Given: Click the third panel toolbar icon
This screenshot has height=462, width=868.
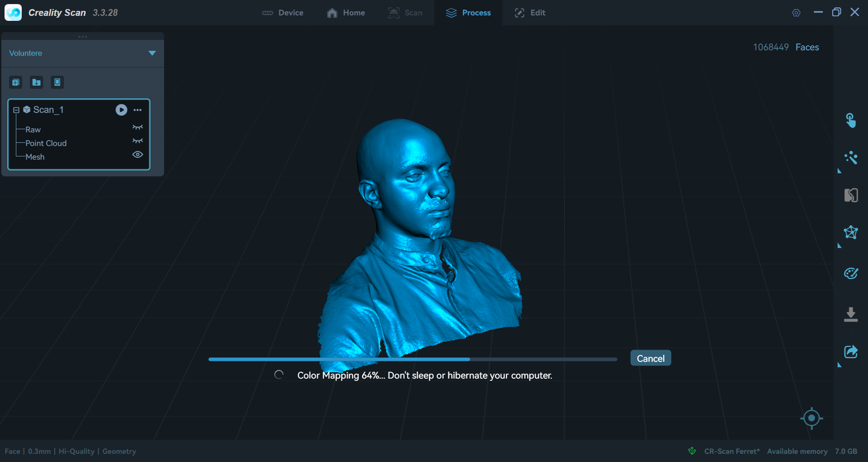Looking at the screenshot, I should (x=57, y=82).
